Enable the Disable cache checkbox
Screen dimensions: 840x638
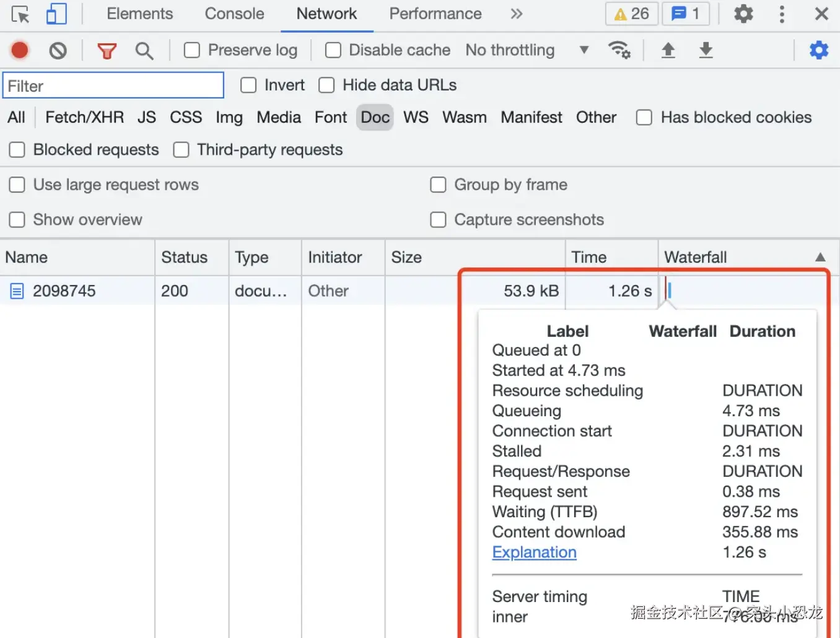333,50
